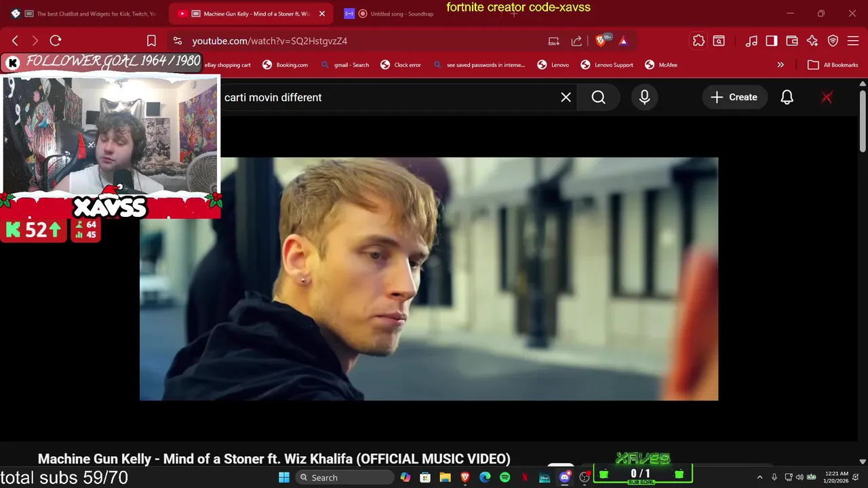Open the Lenovo Support bookmark
The height and width of the screenshot is (488, 868).
point(607,65)
